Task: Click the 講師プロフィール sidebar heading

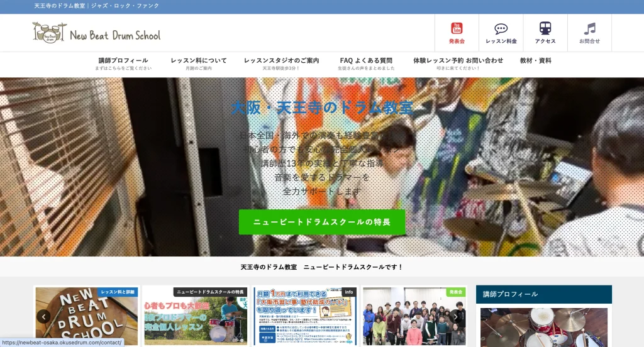Action: click(x=543, y=294)
